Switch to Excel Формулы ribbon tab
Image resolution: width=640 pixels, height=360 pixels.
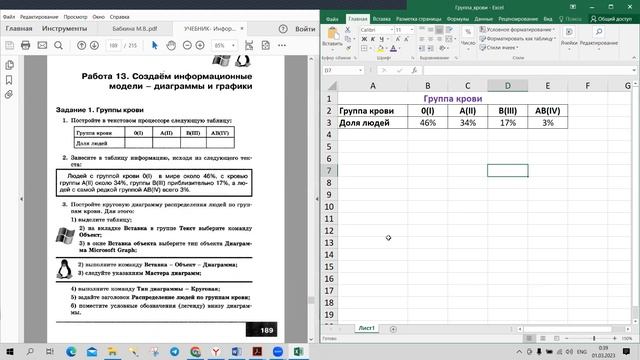pos(457,19)
